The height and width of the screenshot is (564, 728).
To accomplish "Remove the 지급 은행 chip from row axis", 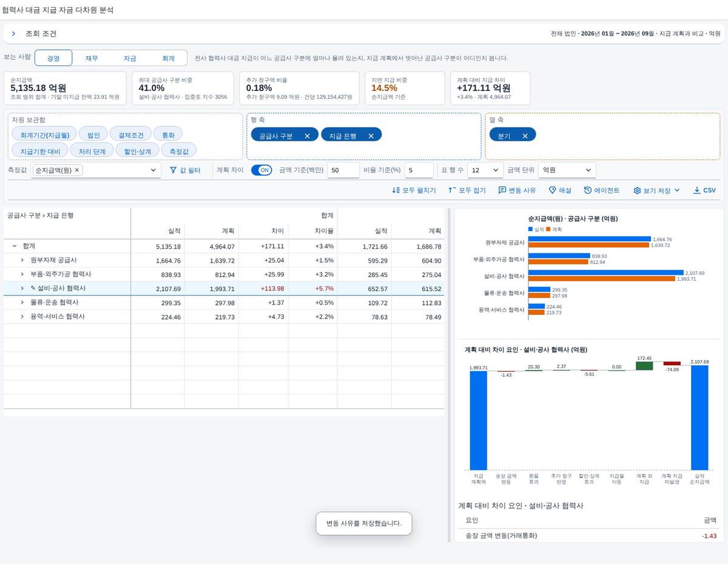I will click(371, 136).
